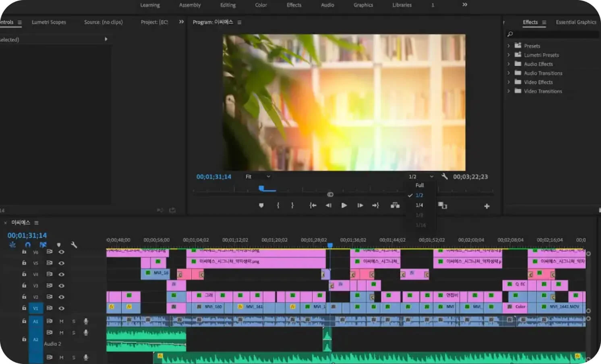Click the Program monitor timecode 00;01;31;14

(x=214, y=177)
